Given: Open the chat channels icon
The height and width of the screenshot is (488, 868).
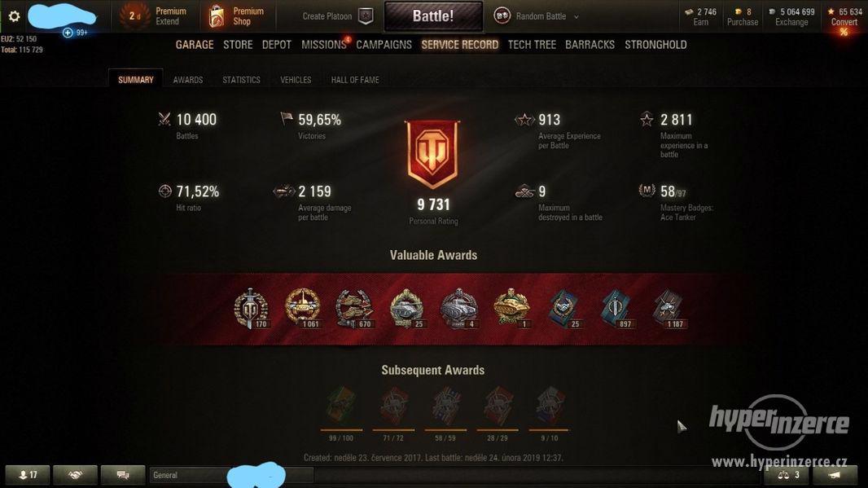Looking at the screenshot, I should pos(123,475).
